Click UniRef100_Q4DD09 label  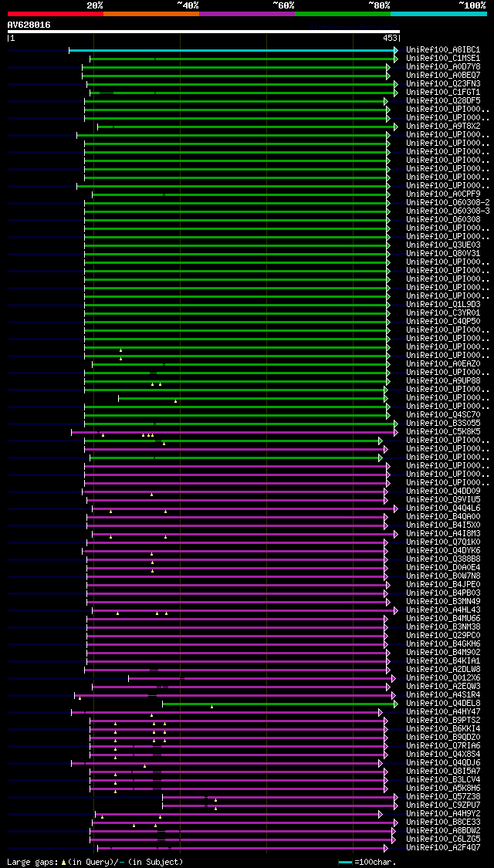(443, 491)
